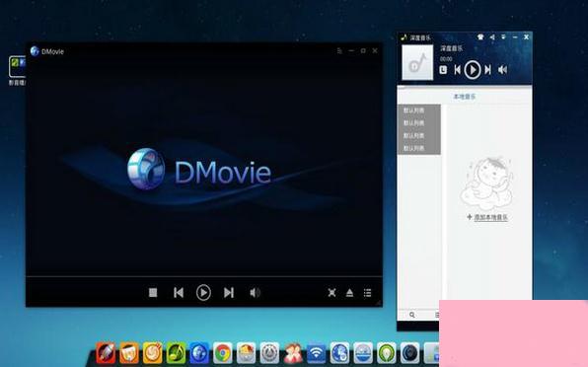Toggle lyrics with the L button
This screenshot has height=367, width=588.
pos(443,70)
